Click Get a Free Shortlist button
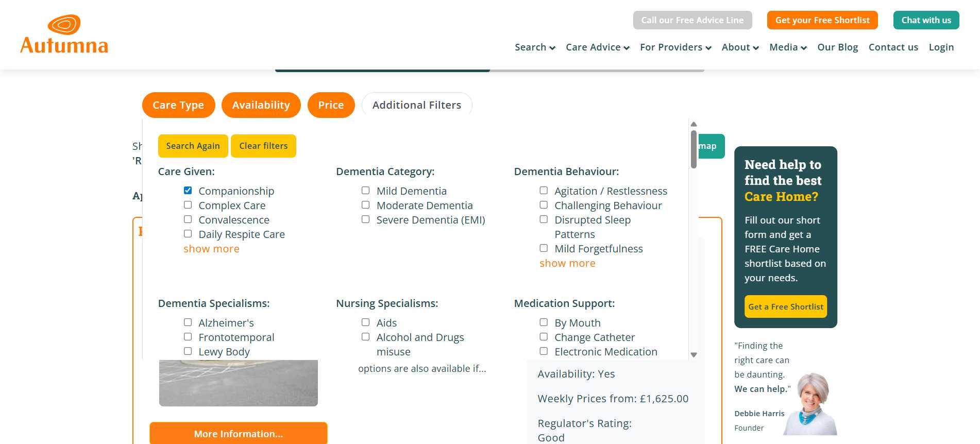This screenshot has width=980, height=444. click(x=785, y=306)
